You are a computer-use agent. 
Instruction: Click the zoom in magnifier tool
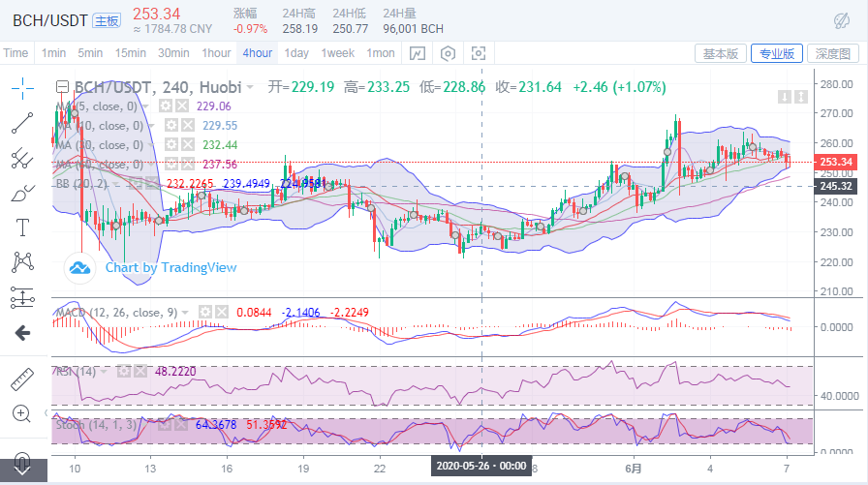pos(22,413)
